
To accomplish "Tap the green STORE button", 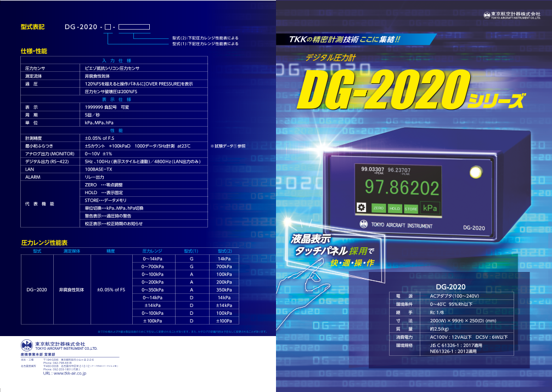I will (x=411, y=209).
